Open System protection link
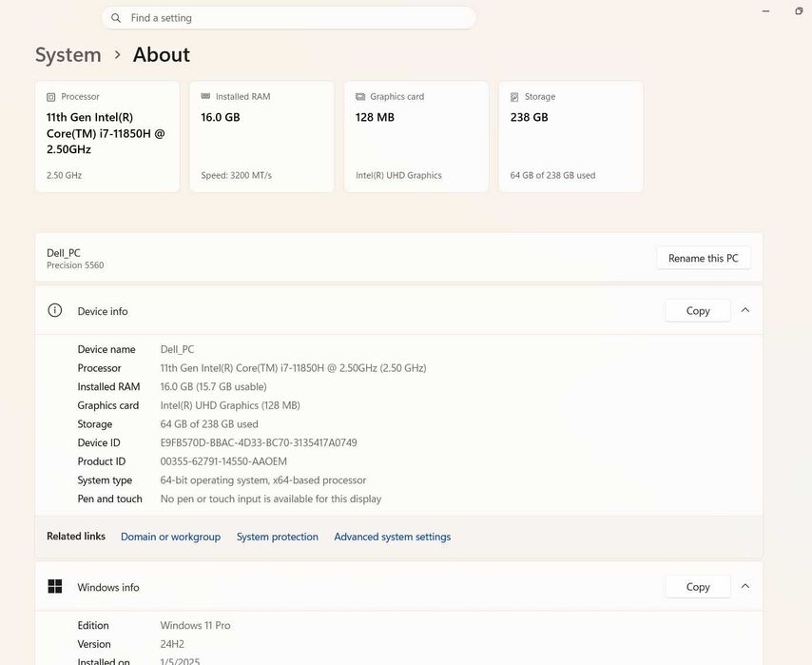Image resolution: width=812 pixels, height=665 pixels. 278,537
